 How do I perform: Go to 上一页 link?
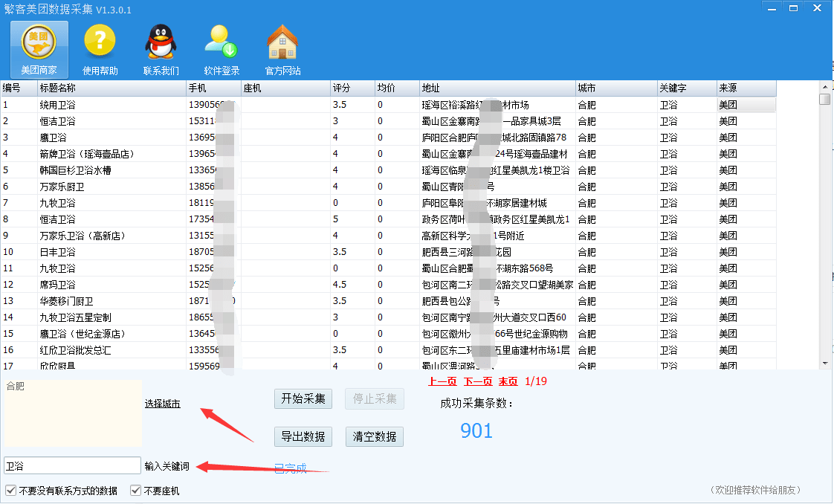click(442, 381)
